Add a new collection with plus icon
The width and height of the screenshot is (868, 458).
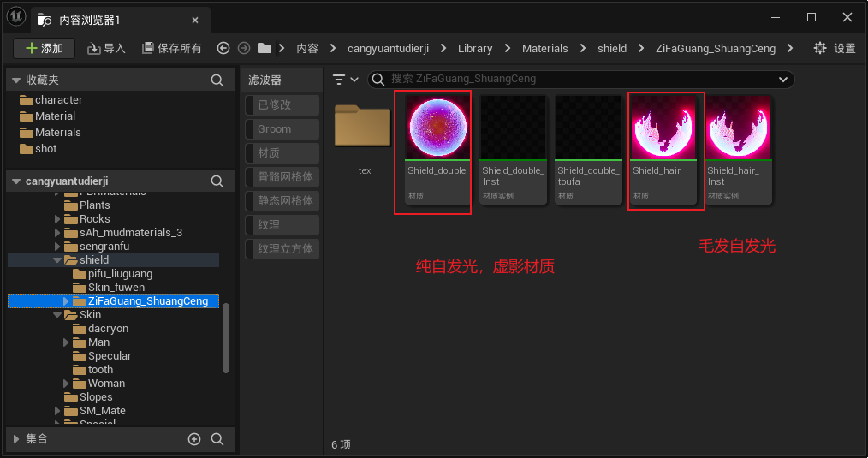[194, 439]
